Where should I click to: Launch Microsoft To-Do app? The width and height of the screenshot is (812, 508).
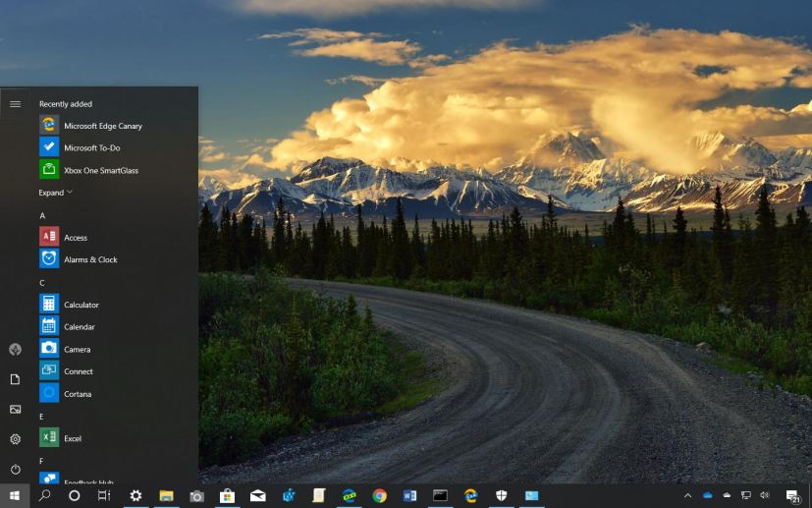118,147
